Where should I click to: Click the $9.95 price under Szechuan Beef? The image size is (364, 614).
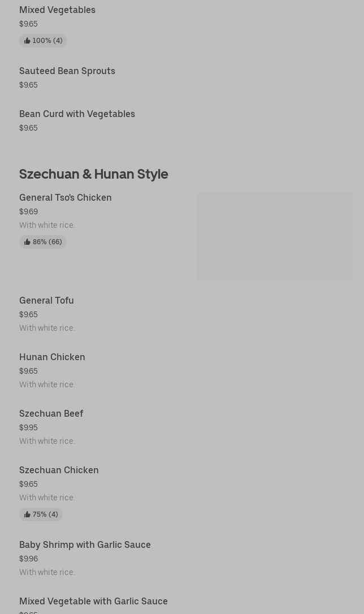click(28, 427)
